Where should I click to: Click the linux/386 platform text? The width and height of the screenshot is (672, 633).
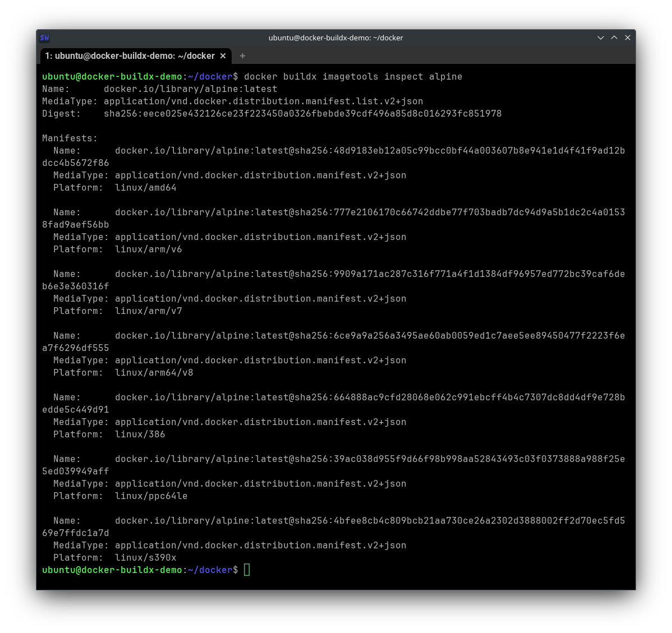tap(140, 434)
